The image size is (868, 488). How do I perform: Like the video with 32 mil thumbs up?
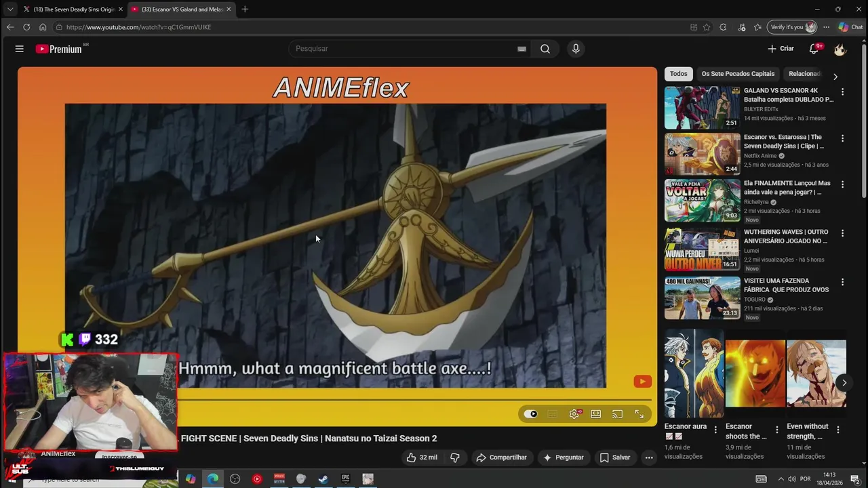click(422, 457)
